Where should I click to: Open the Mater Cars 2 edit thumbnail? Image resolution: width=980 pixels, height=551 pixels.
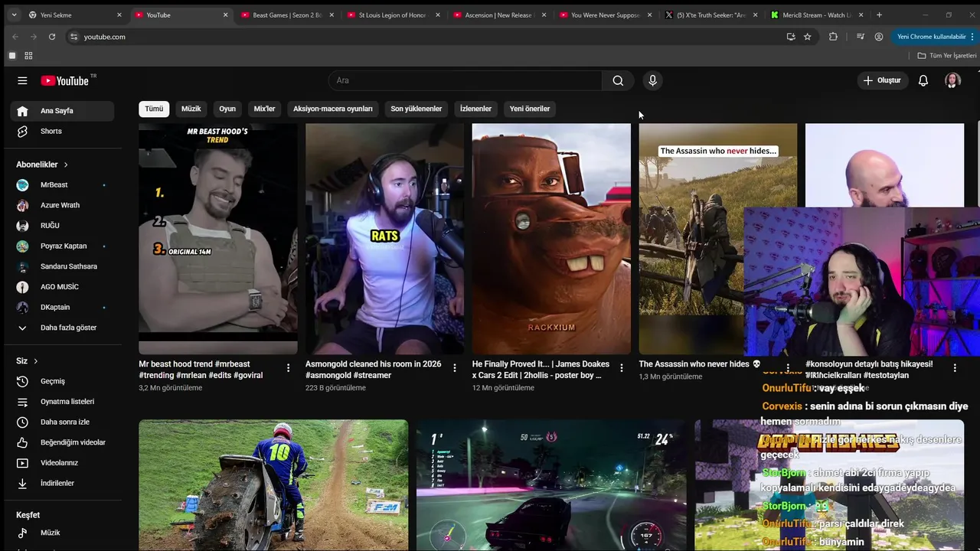pyautogui.click(x=551, y=239)
